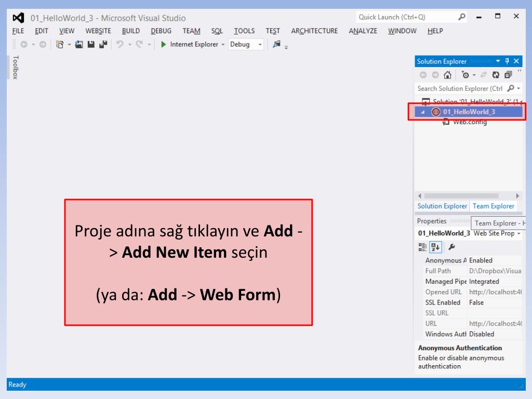Screen dimensions: 532x399
Task: Close the Solution Explorer panel
Action: coord(516,61)
